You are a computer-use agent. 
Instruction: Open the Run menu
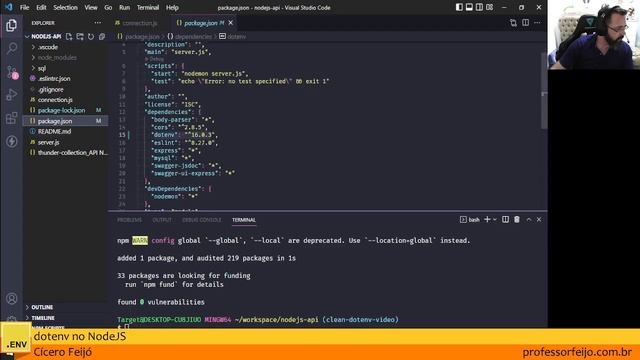[x=124, y=7]
